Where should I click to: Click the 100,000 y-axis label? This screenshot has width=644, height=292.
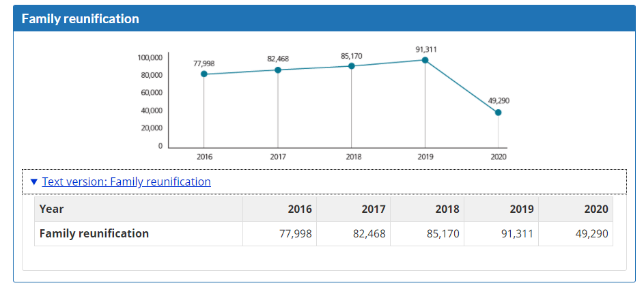[x=150, y=57]
